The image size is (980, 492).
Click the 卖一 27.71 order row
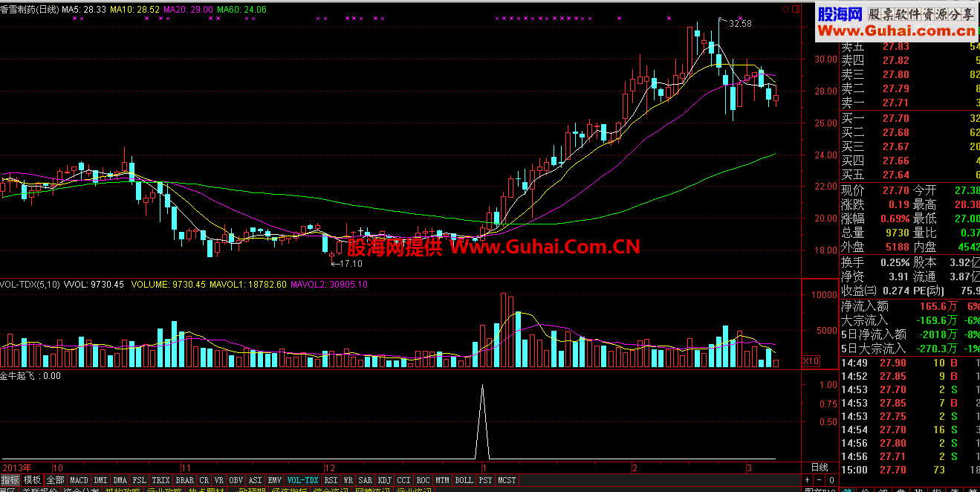pos(909,103)
